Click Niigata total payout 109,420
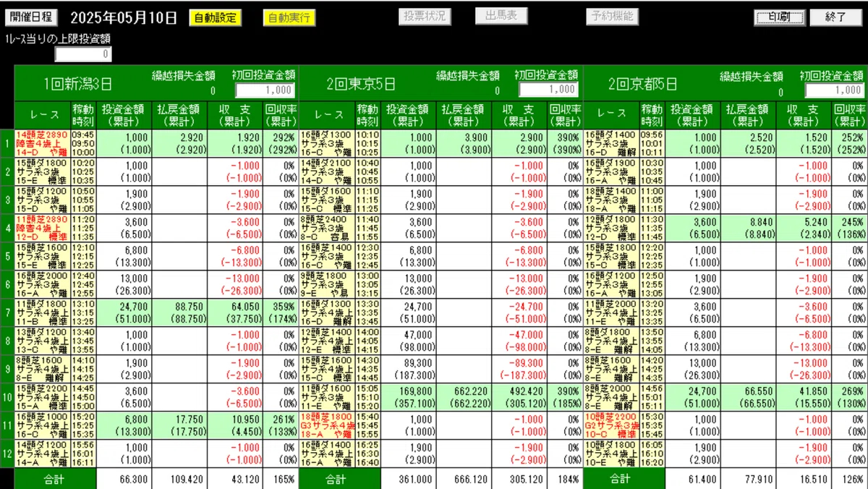 [187, 479]
